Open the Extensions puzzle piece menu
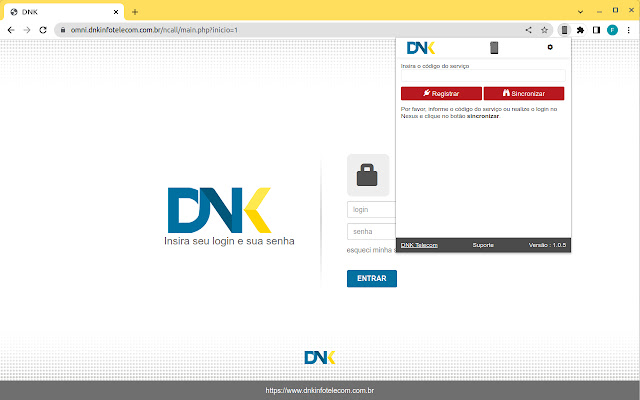Image resolution: width=640 pixels, height=400 pixels. pyautogui.click(x=580, y=30)
